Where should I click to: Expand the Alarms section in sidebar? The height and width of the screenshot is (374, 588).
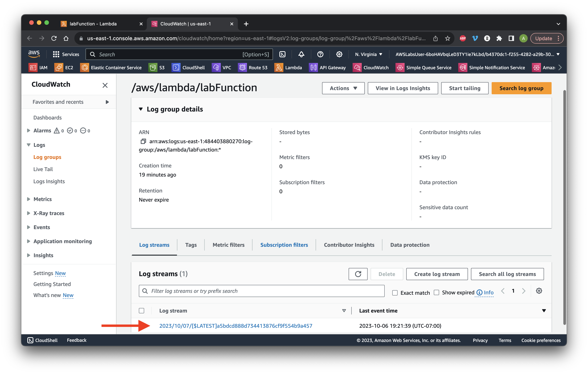click(x=28, y=130)
